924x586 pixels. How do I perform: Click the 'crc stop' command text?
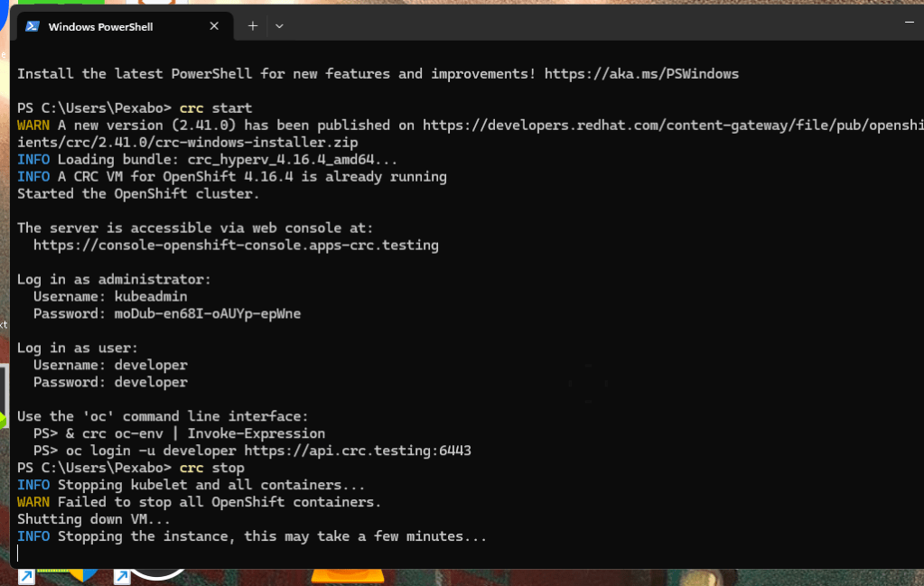point(211,469)
